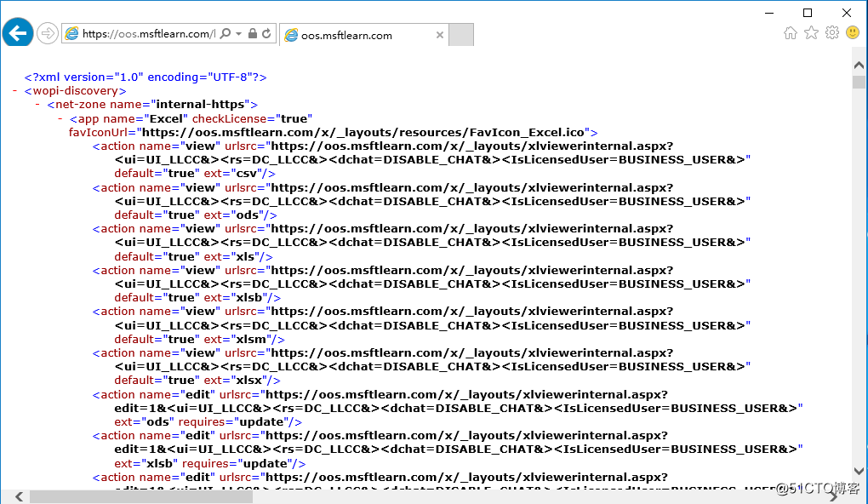Close the Internet Explorer window
The image size is (868, 504).
tap(847, 13)
